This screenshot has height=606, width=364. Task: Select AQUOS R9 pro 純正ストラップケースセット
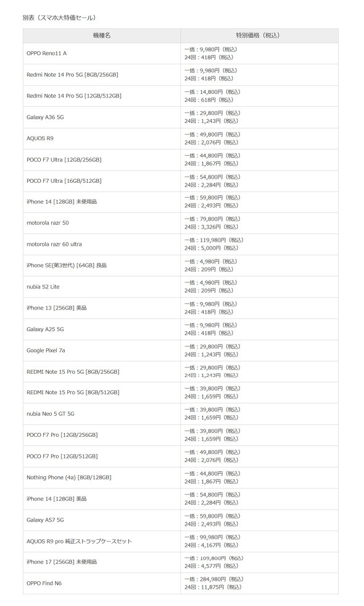pyautogui.click(x=79, y=542)
